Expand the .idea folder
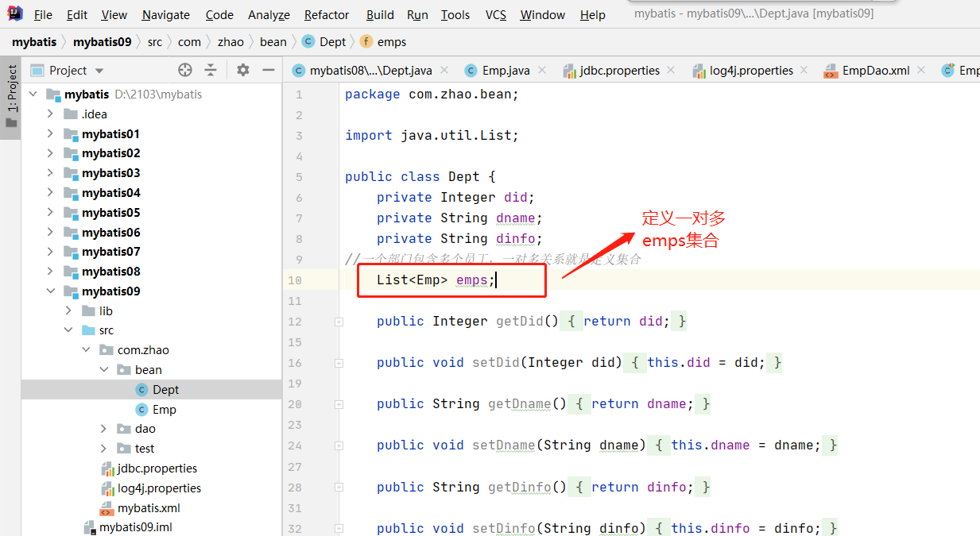This screenshot has height=536, width=980. click(51, 114)
